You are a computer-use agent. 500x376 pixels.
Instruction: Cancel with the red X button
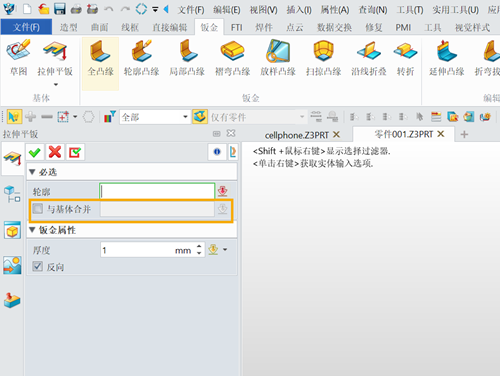tap(55, 152)
